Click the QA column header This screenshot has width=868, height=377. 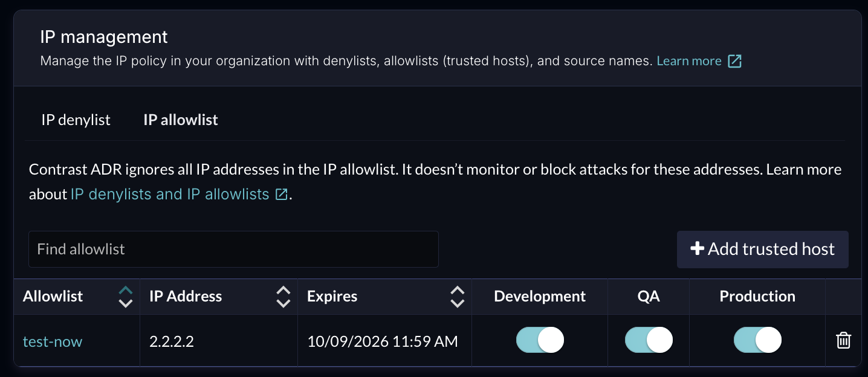pos(649,297)
